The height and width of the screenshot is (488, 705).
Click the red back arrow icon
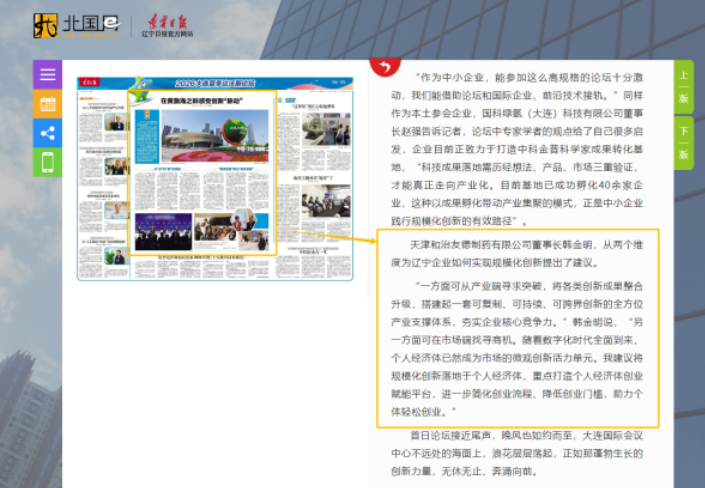click(x=385, y=67)
